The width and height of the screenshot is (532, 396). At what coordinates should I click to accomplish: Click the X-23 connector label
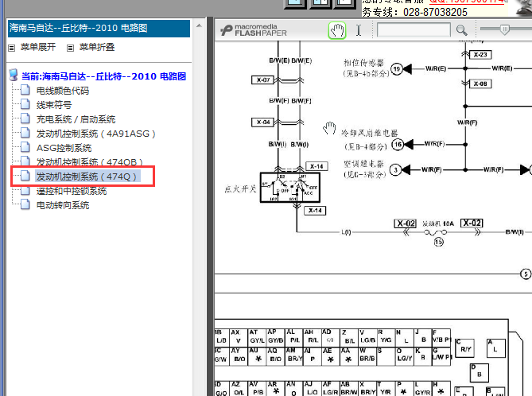pos(480,55)
